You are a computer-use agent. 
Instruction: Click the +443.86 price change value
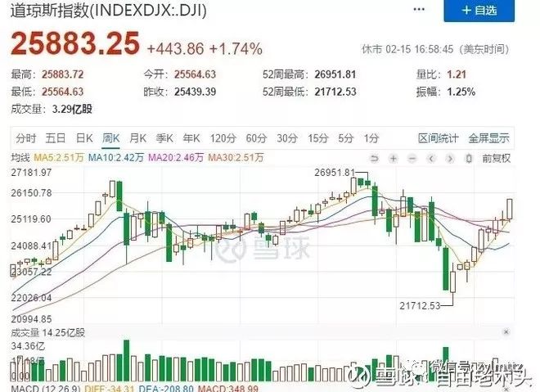tap(175, 49)
